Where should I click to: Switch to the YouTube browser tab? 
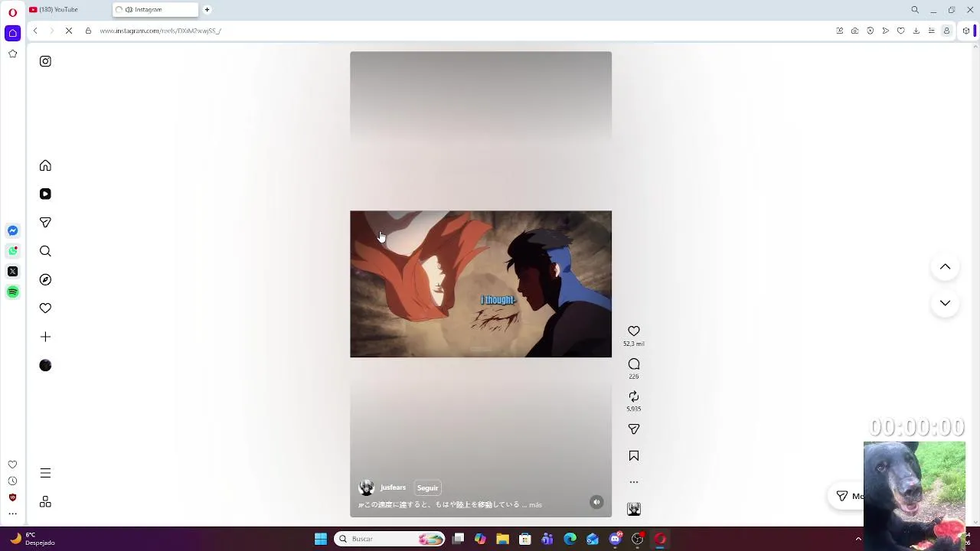[67, 10]
